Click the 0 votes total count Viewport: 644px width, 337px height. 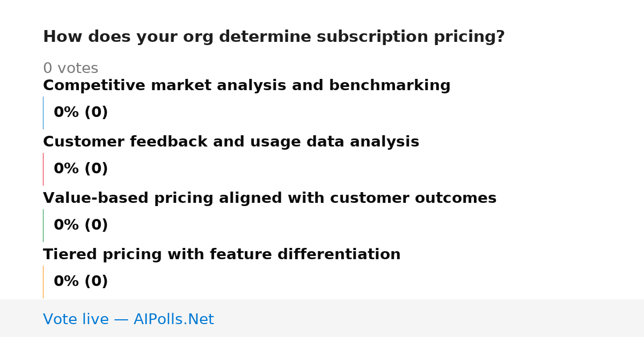point(70,69)
